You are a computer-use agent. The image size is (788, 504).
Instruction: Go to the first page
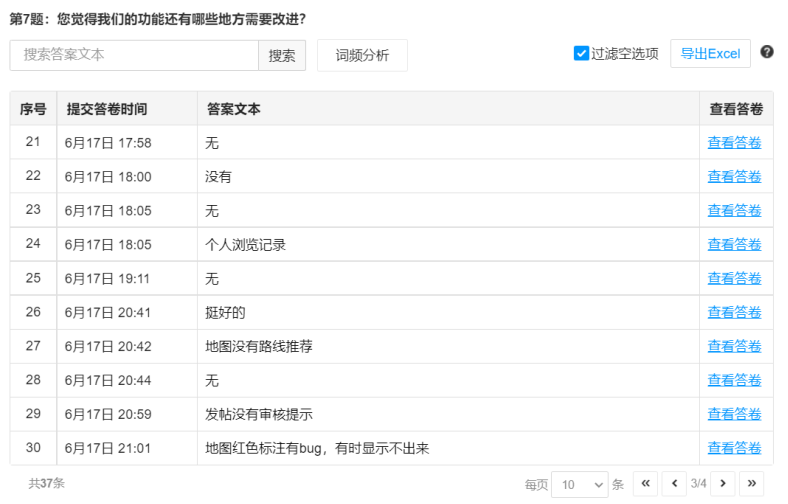tap(645, 483)
